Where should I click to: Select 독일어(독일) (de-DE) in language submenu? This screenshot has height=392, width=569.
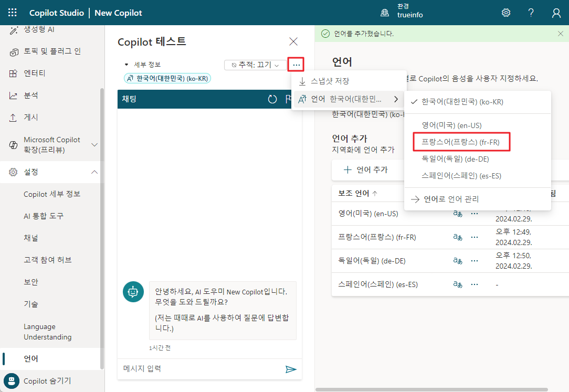tap(478, 159)
